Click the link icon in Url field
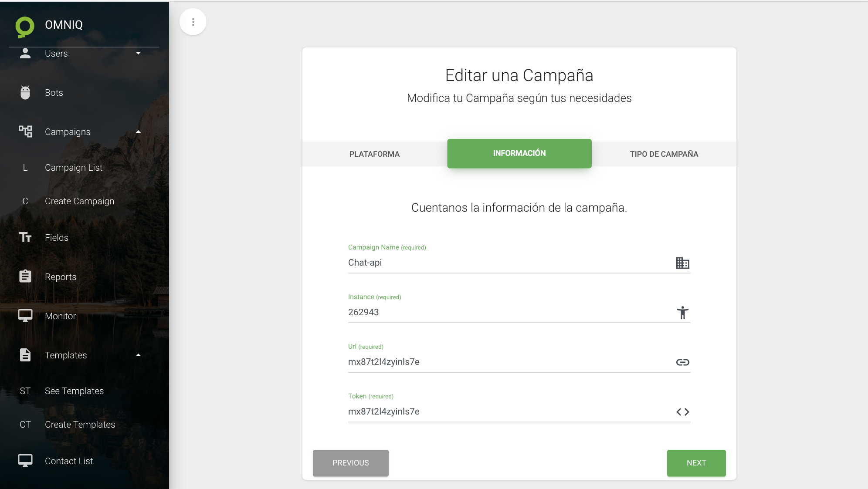The image size is (868, 489). 682,362
